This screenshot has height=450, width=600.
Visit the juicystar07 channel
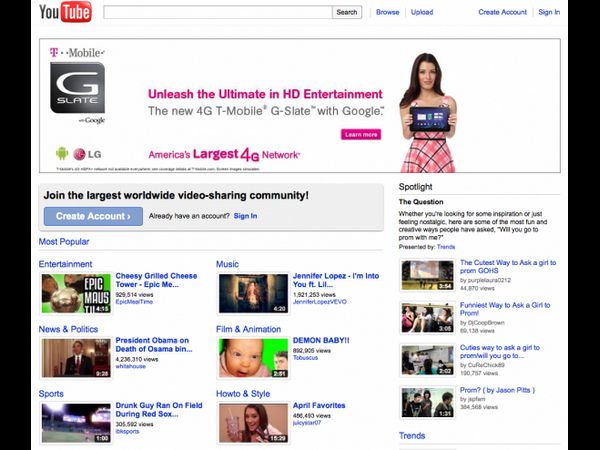(x=307, y=423)
